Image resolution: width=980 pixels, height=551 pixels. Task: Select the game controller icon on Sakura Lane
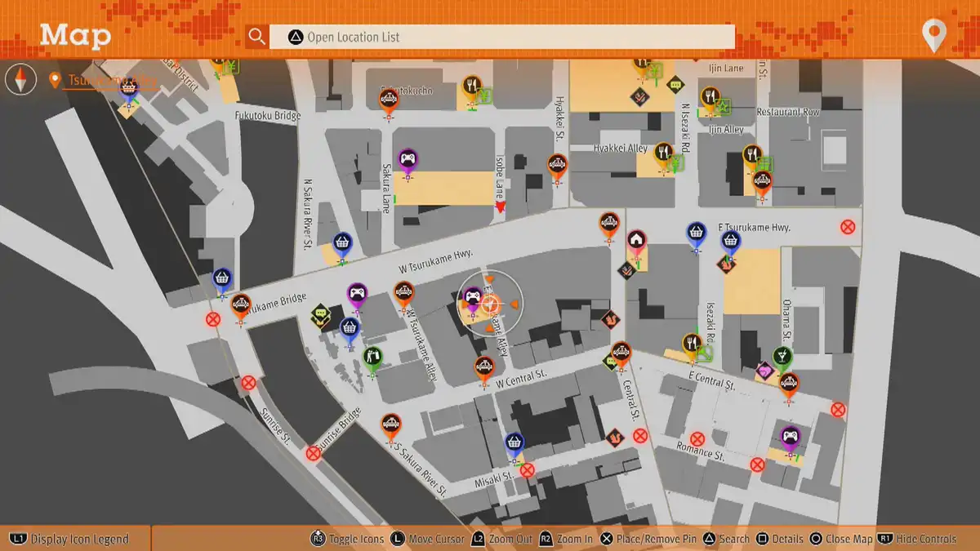point(408,159)
